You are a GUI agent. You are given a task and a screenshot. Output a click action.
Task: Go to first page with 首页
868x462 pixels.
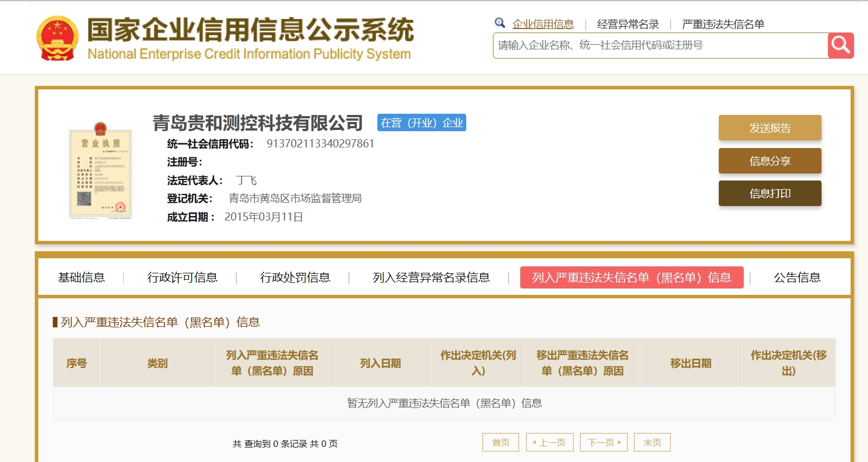coord(500,442)
